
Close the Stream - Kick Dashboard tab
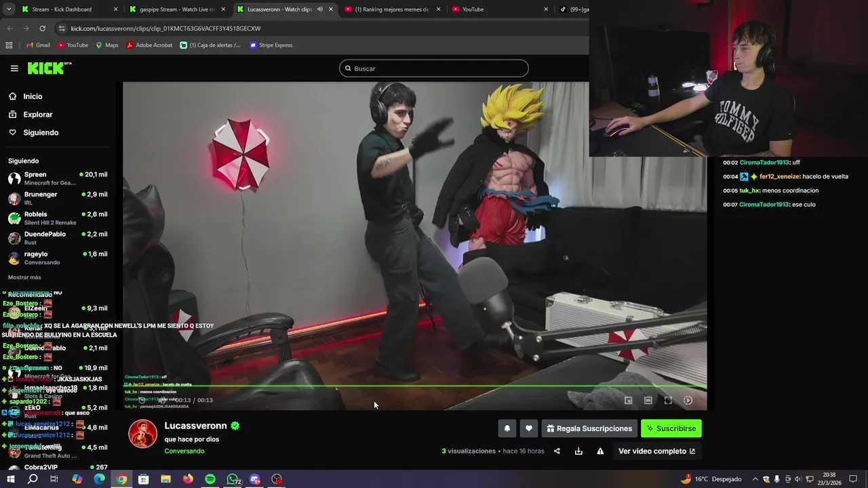tap(116, 9)
